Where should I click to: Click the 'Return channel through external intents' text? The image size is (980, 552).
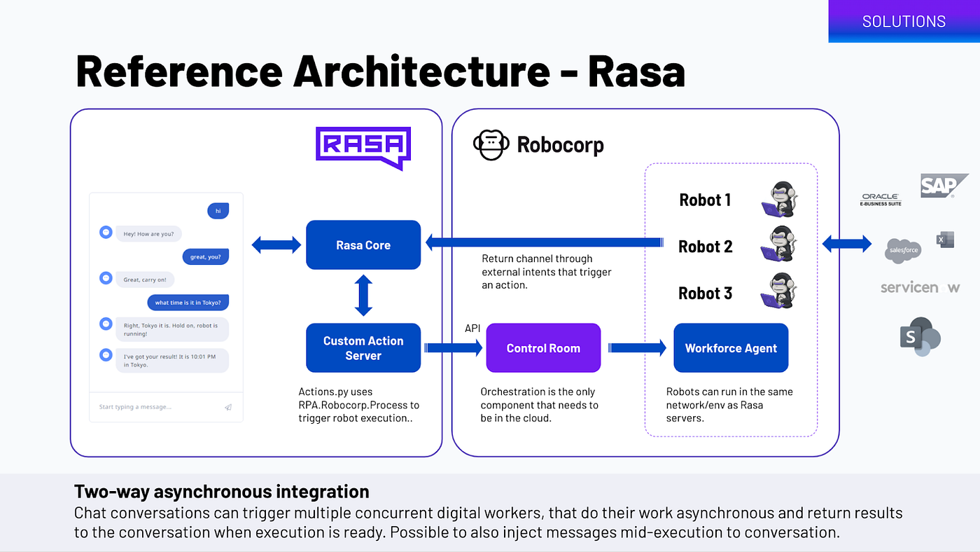[x=547, y=272]
